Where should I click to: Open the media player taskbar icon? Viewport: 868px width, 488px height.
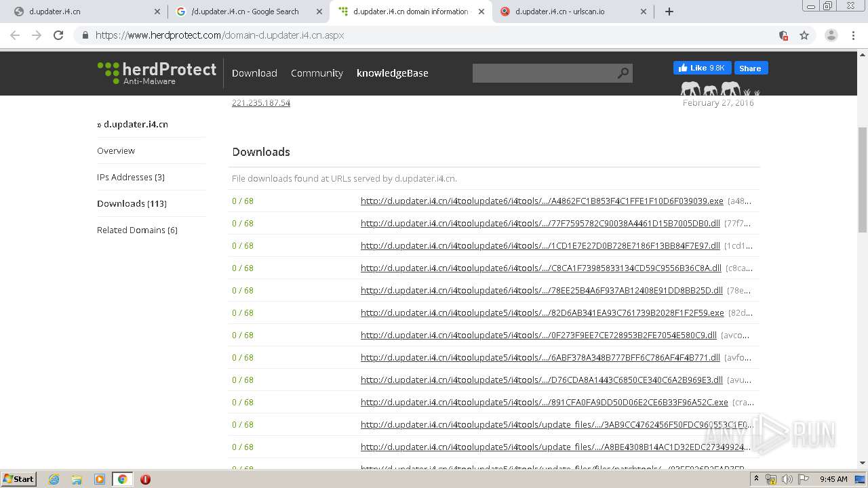100,479
